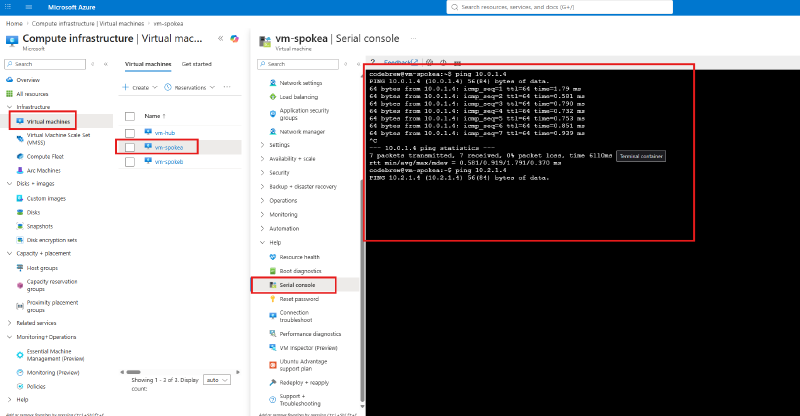Open the serial console power button icon
Image resolution: width=800 pixels, height=416 pixels.
[443, 62]
